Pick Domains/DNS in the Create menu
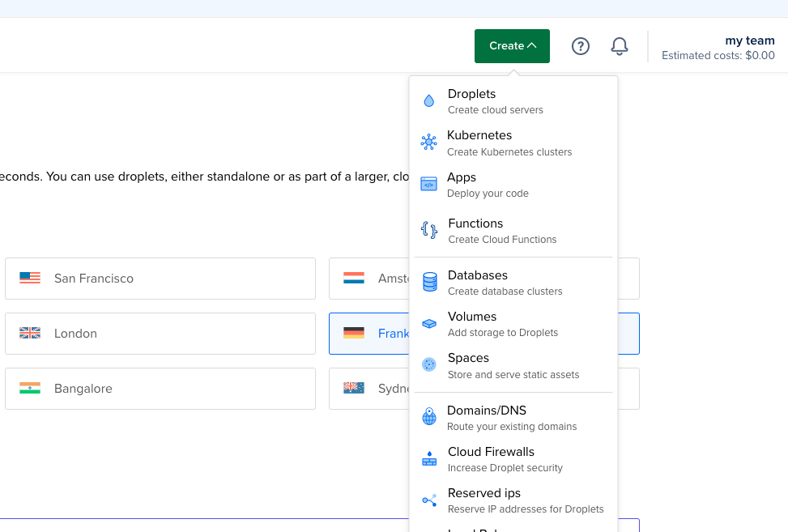Image resolution: width=788 pixels, height=532 pixels. 513,418
